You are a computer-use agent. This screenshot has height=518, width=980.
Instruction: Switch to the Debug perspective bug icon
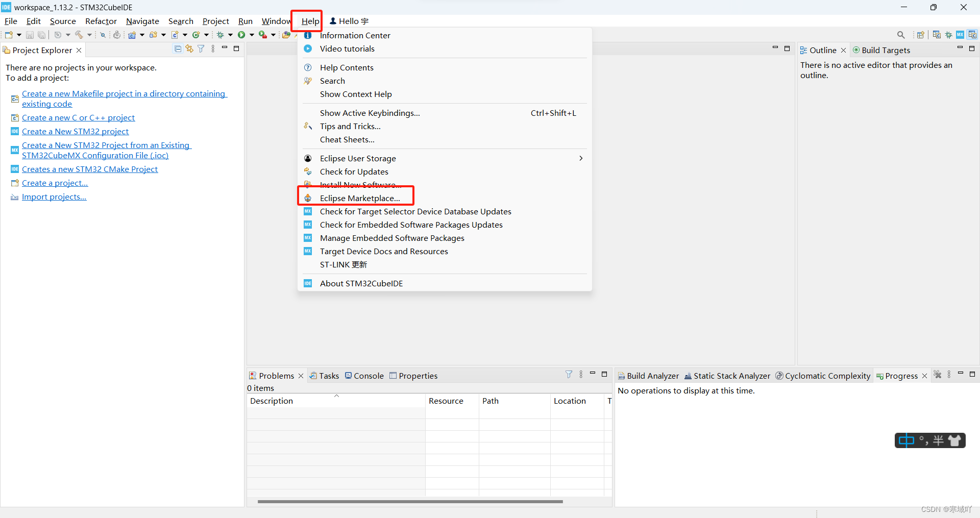point(948,35)
